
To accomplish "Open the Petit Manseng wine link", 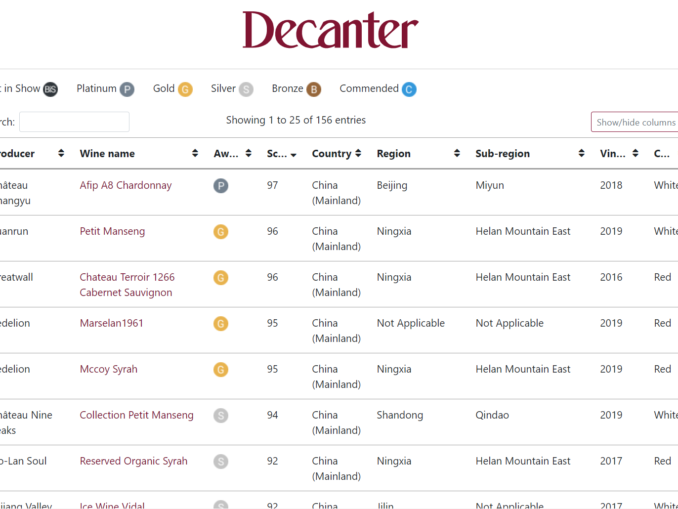I will 112,231.
